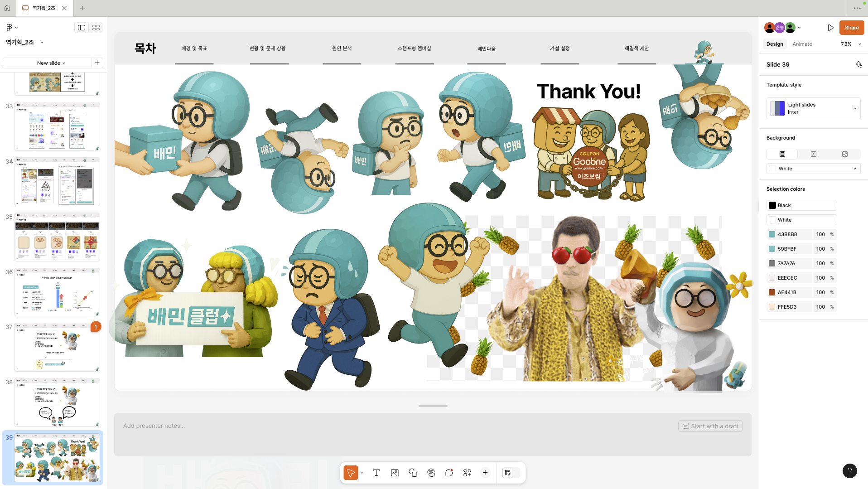Open the home tab icon
The height and width of the screenshot is (489, 868).
(7, 8)
